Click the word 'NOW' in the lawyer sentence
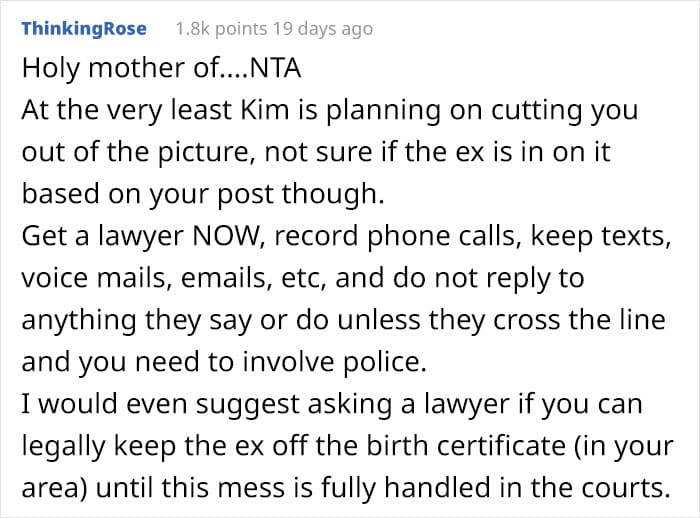The height and width of the screenshot is (518, 700). click(x=225, y=236)
